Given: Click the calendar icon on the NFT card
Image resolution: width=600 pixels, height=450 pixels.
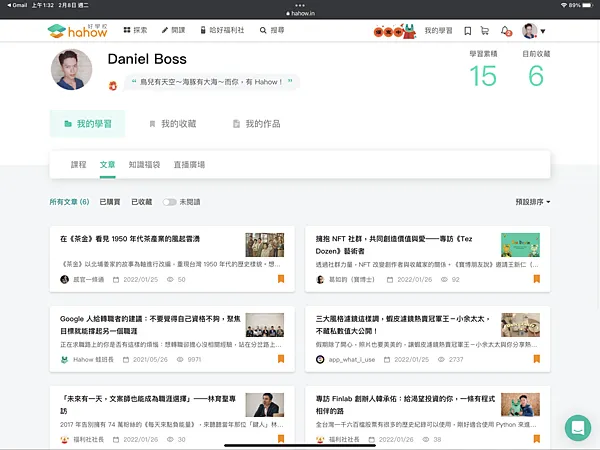Looking at the screenshot, I should click(390, 280).
